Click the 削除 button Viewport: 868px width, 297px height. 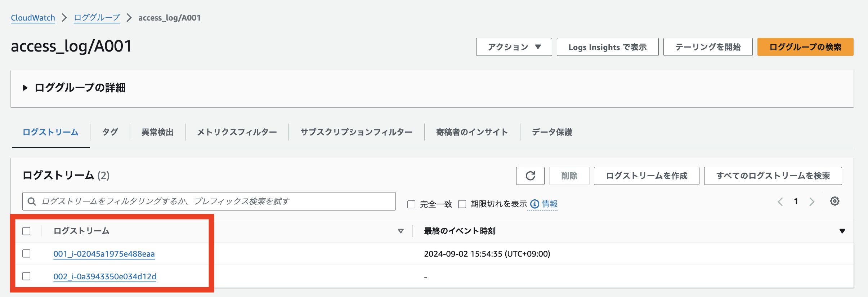(569, 176)
